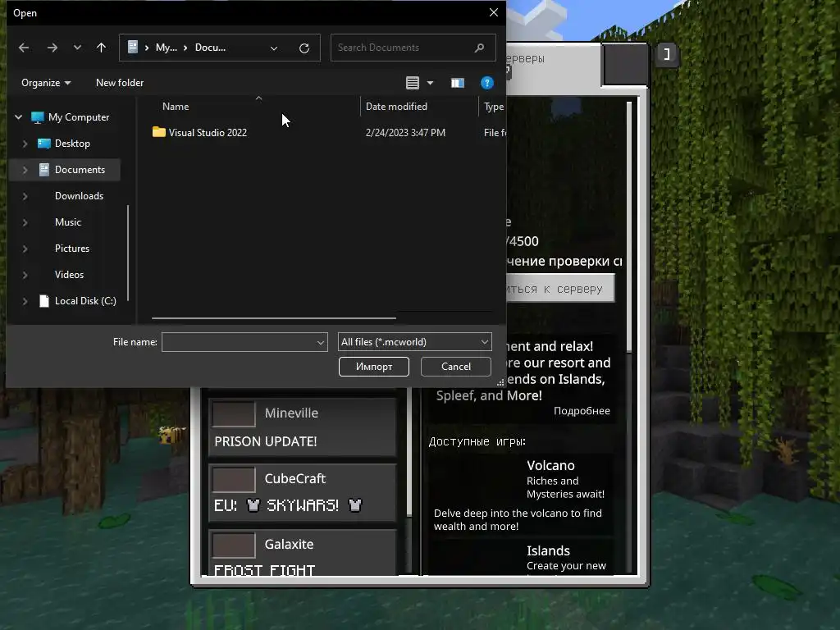The width and height of the screenshot is (840, 630).
Task: Select Pictures in navigation tree
Action: (x=72, y=248)
